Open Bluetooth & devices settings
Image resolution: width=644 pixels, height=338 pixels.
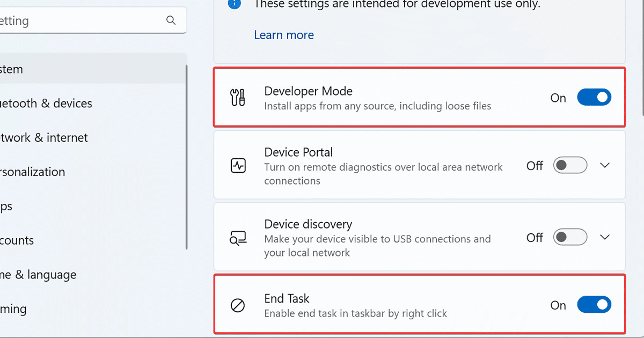pyautogui.click(x=46, y=104)
